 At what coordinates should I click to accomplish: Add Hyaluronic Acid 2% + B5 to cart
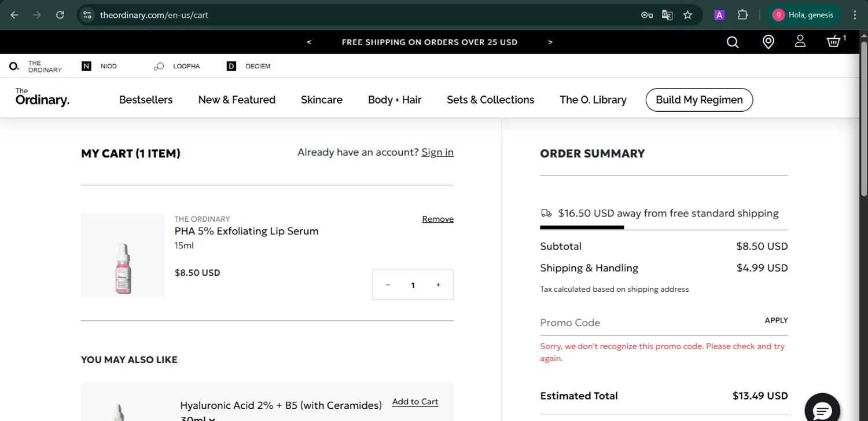point(415,401)
